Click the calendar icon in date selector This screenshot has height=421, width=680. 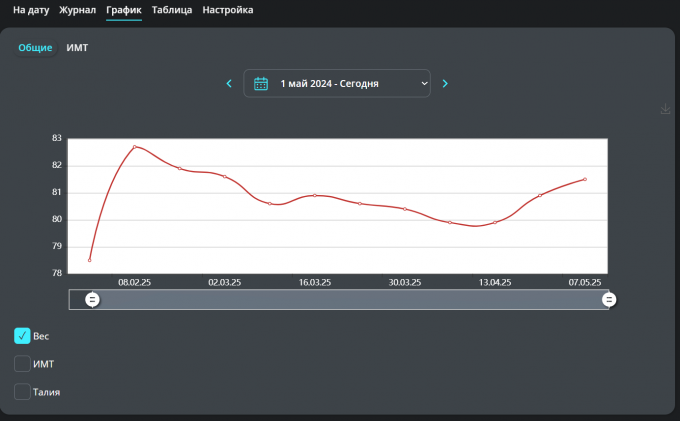point(261,83)
